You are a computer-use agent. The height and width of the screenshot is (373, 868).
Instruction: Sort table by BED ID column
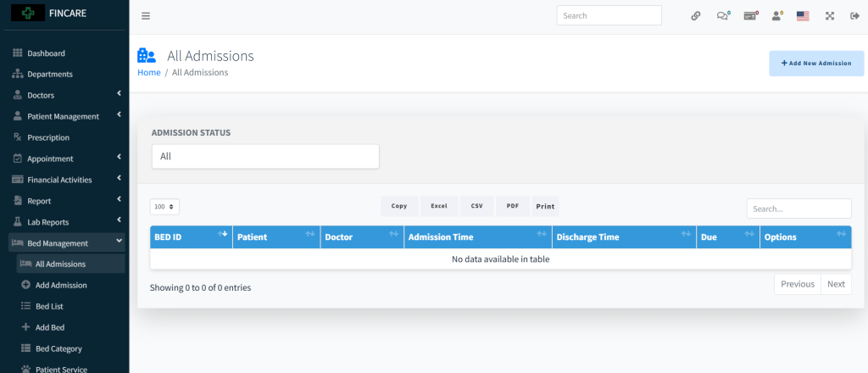[x=190, y=237]
